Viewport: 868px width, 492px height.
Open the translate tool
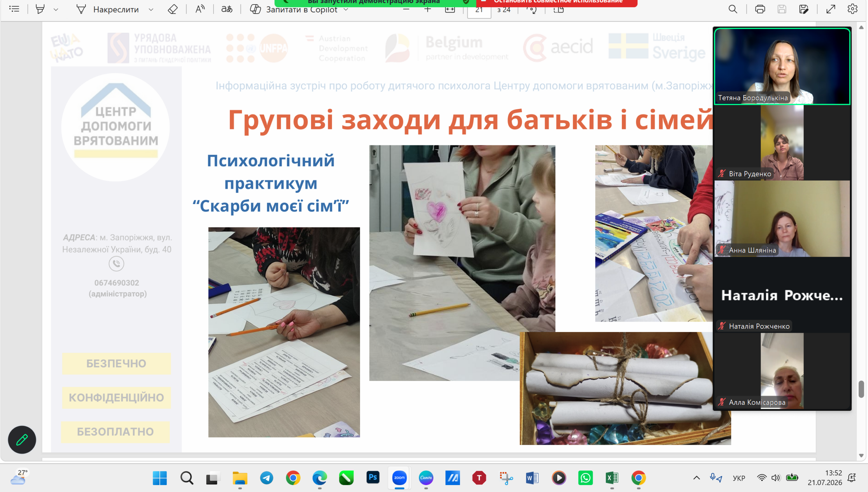(227, 9)
